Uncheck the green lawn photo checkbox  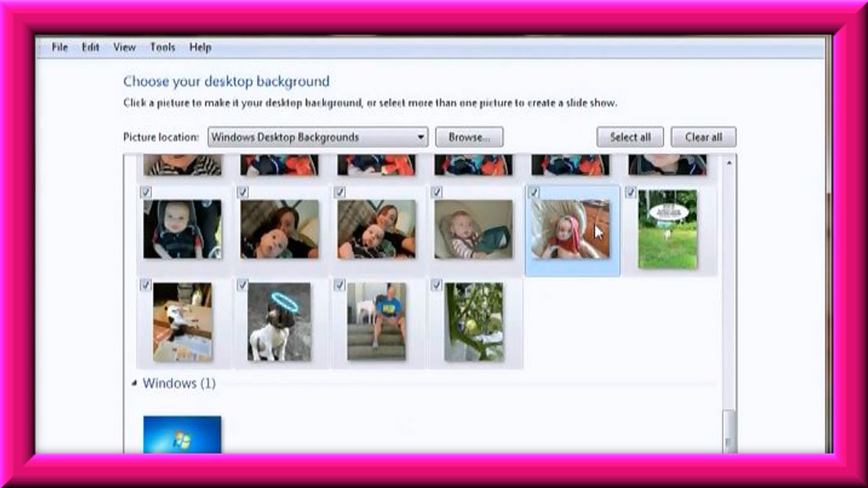click(631, 193)
